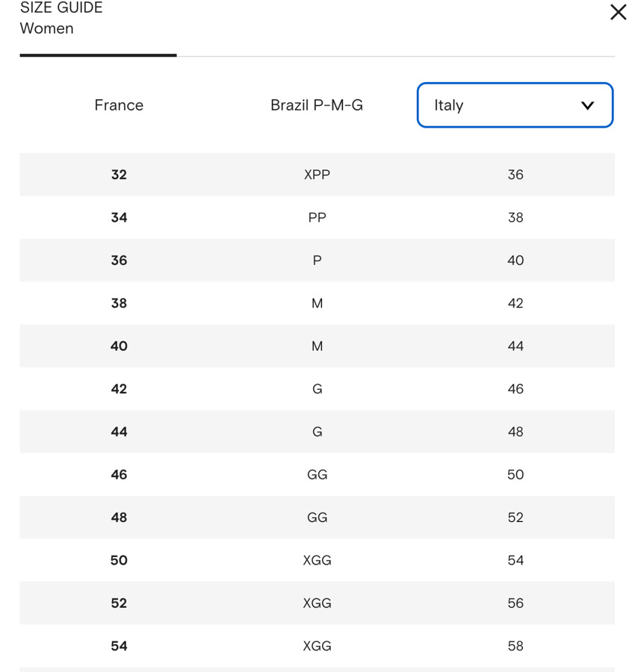Click the dropdown chevron arrow next to Italy
This screenshot has width=641, height=672.
pyautogui.click(x=587, y=105)
